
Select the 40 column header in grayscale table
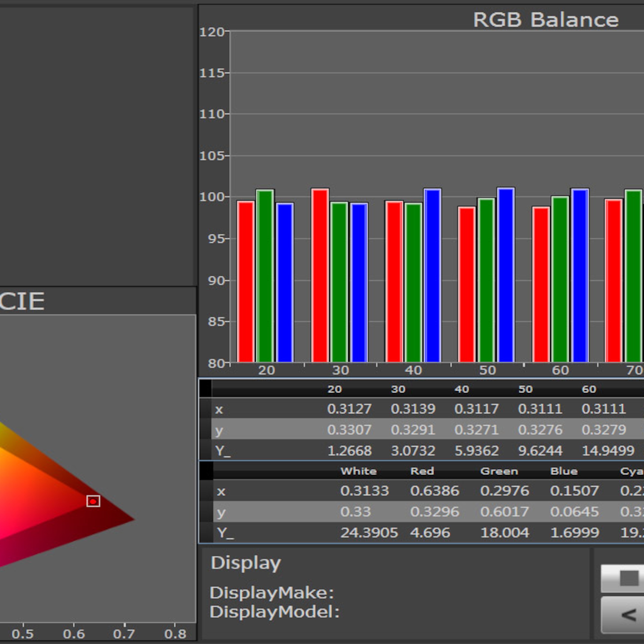tap(462, 389)
